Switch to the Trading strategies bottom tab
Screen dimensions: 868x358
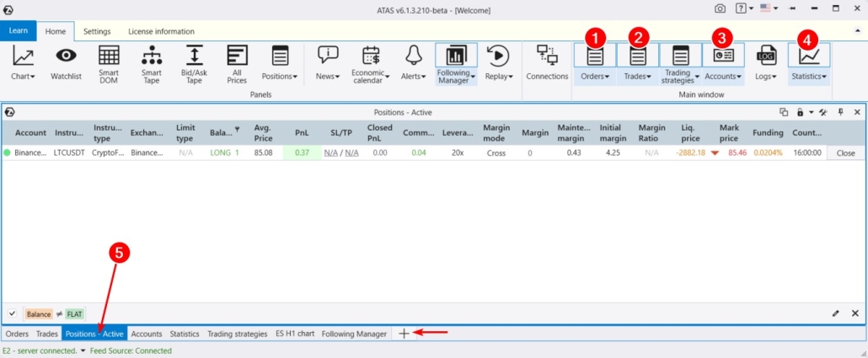(237, 334)
